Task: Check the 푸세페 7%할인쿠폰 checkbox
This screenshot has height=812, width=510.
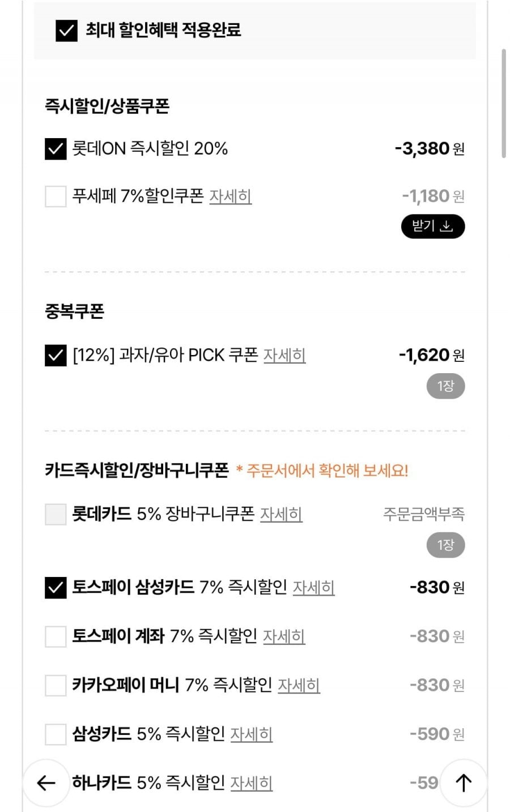Action: point(56,197)
